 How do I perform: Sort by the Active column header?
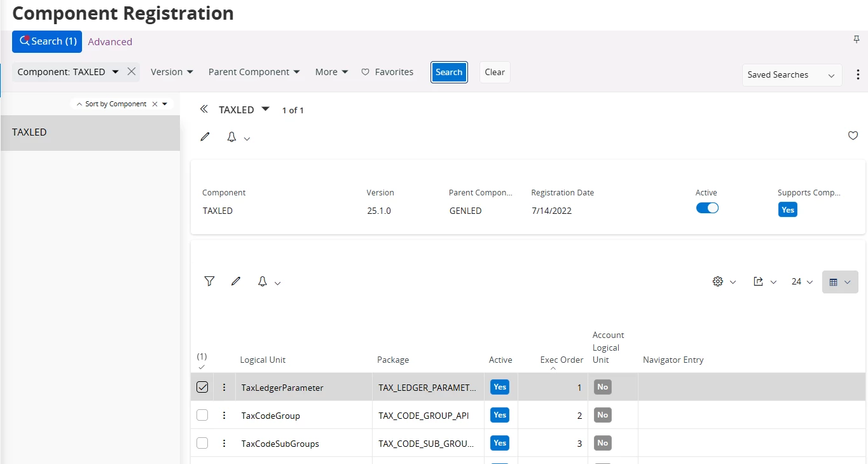[x=500, y=360]
